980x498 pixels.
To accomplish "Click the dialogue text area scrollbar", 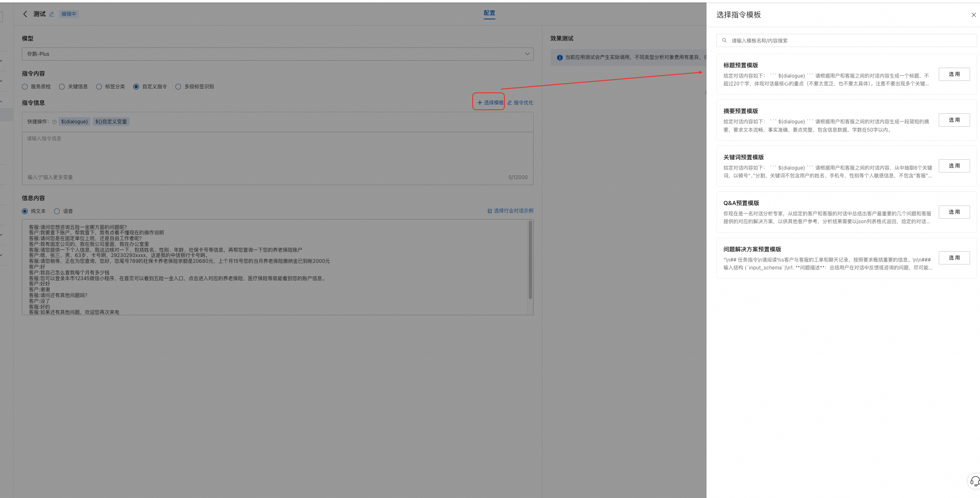I will (x=530, y=260).
